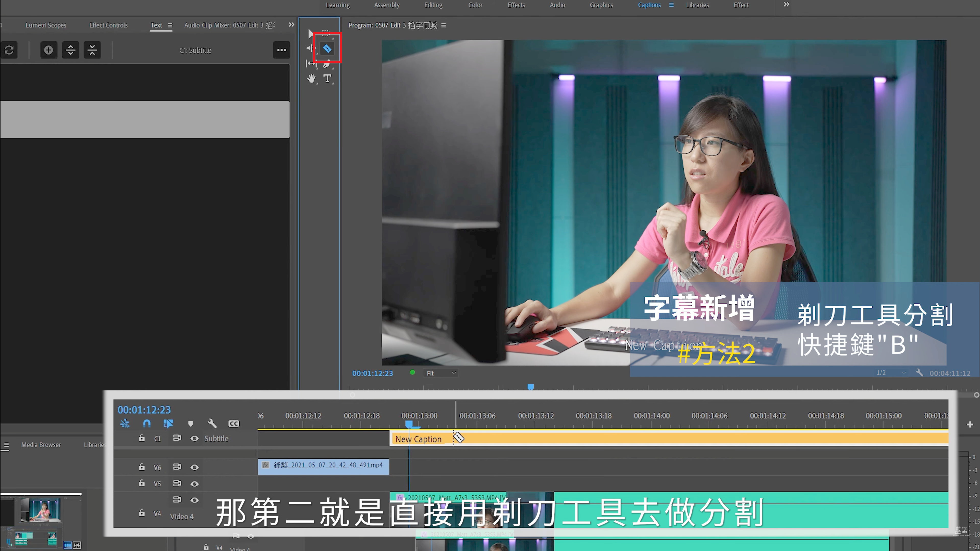
Task: Select the Razor tool
Action: tap(327, 49)
